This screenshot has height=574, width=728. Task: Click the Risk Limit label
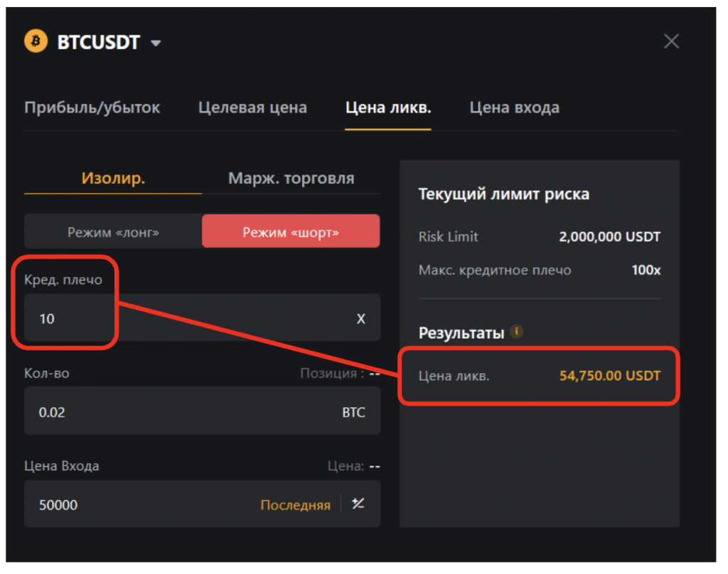pos(448,237)
